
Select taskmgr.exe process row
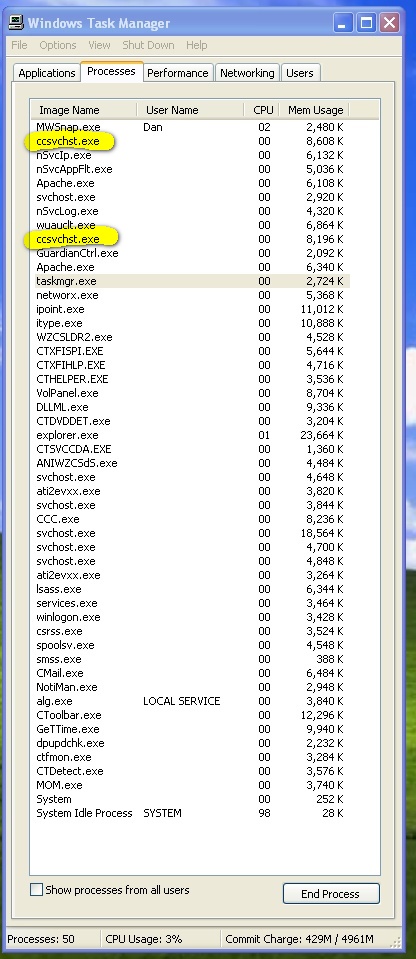tap(191, 281)
